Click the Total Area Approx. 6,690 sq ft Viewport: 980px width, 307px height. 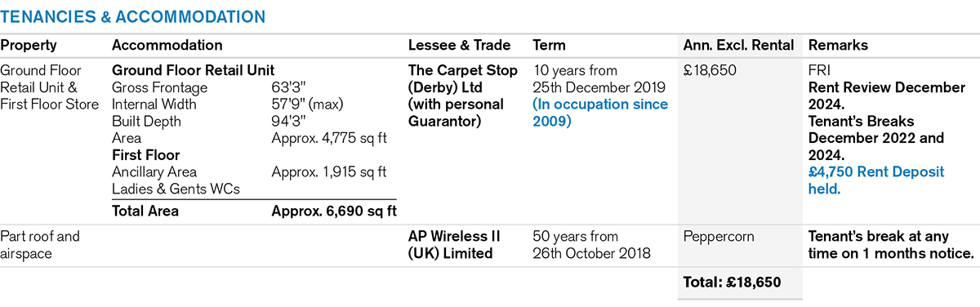pos(254,211)
